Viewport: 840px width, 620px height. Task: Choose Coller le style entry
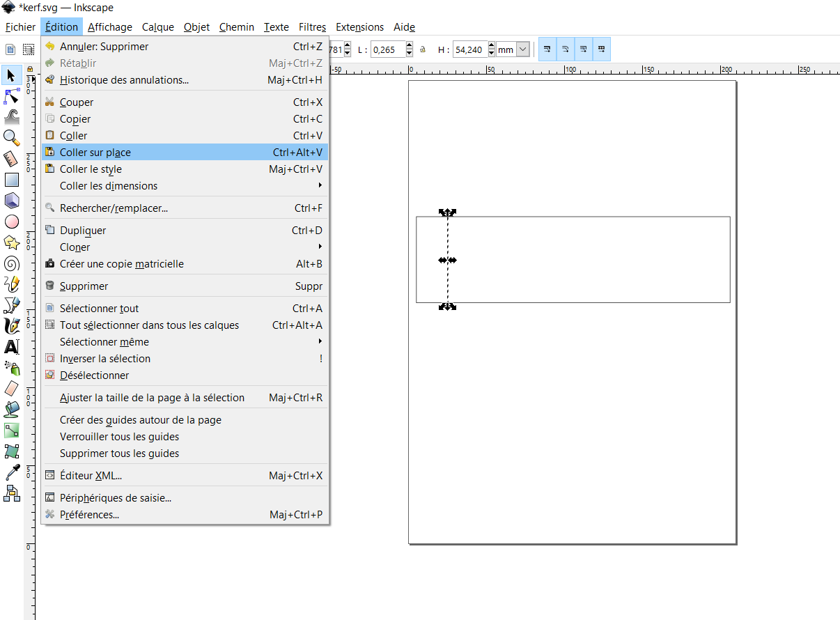(x=185, y=169)
